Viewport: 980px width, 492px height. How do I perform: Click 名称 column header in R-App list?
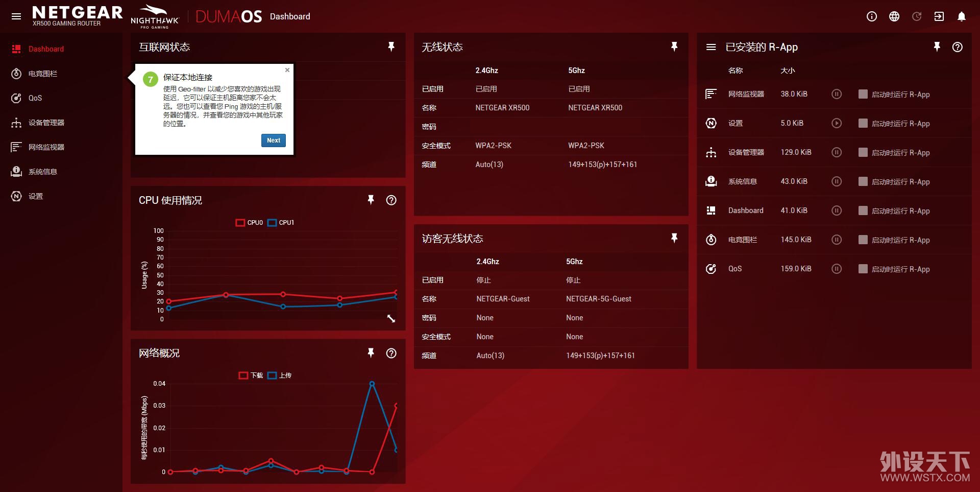click(x=736, y=71)
